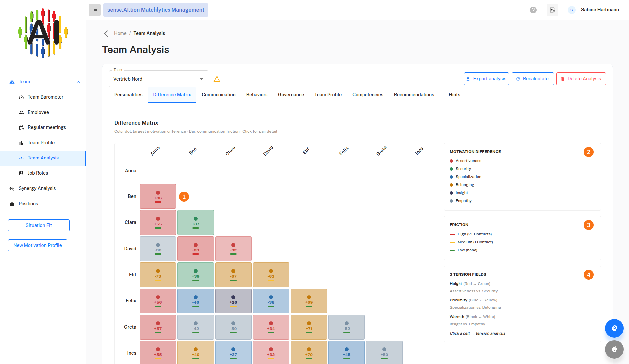This screenshot has height=364, width=629.
Task: Open the Vertrieb Nord team dropdown
Action: click(x=159, y=79)
